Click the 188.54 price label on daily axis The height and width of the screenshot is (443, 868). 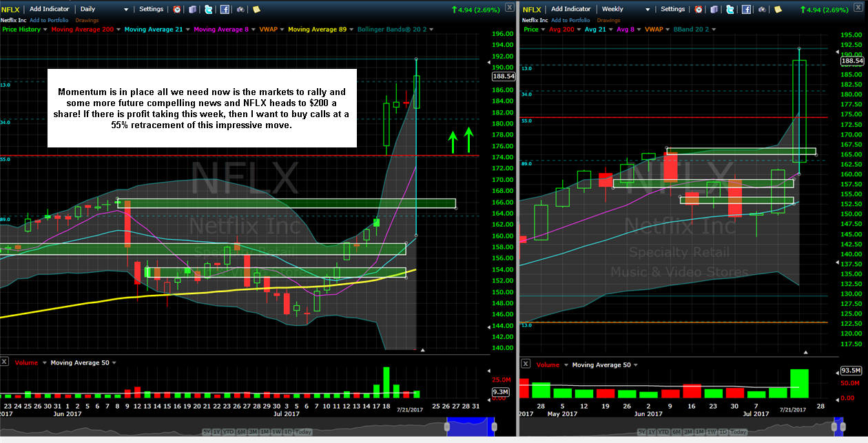(x=505, y=76)
